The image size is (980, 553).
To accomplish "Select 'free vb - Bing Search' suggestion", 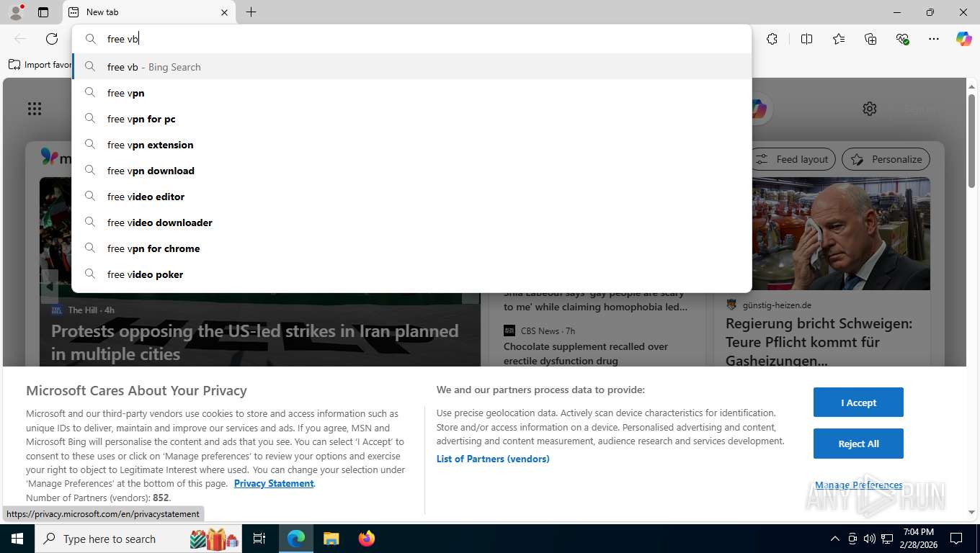I will point(411,67).
